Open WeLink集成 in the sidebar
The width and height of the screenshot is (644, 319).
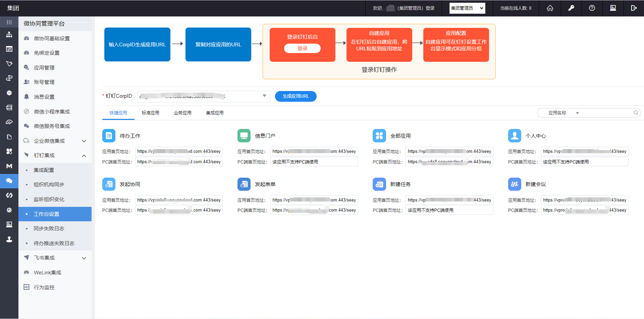[x=55, y=273]
